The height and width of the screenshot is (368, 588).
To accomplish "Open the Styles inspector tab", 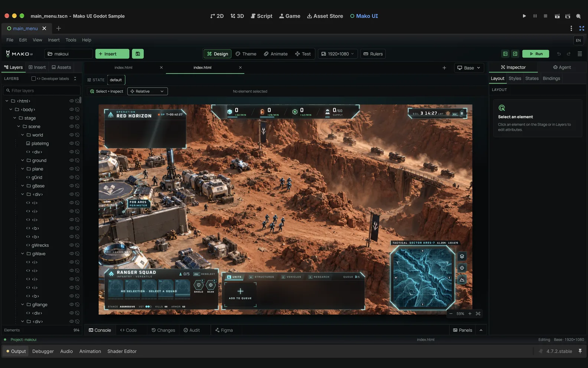I will (515, 78).
